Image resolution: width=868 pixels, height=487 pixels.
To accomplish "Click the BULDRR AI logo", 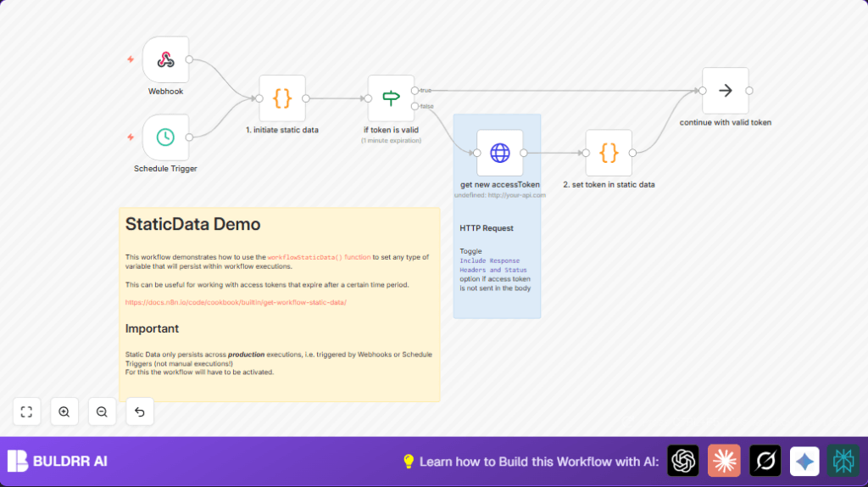I will pyautogui.click(x=58, y=461).
